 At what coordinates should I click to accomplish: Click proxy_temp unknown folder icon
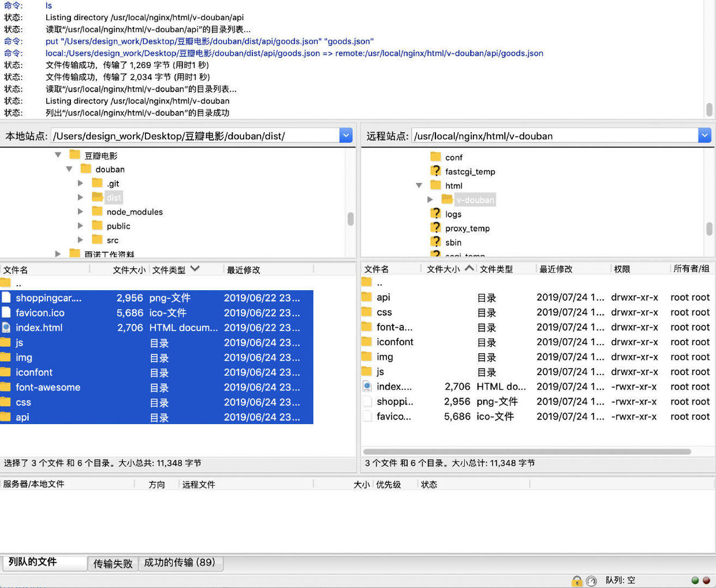436,228
